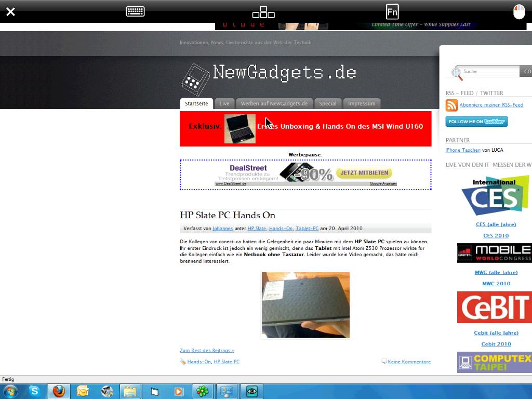Open the eye icon app in taskbar

(x=252, y=392)
